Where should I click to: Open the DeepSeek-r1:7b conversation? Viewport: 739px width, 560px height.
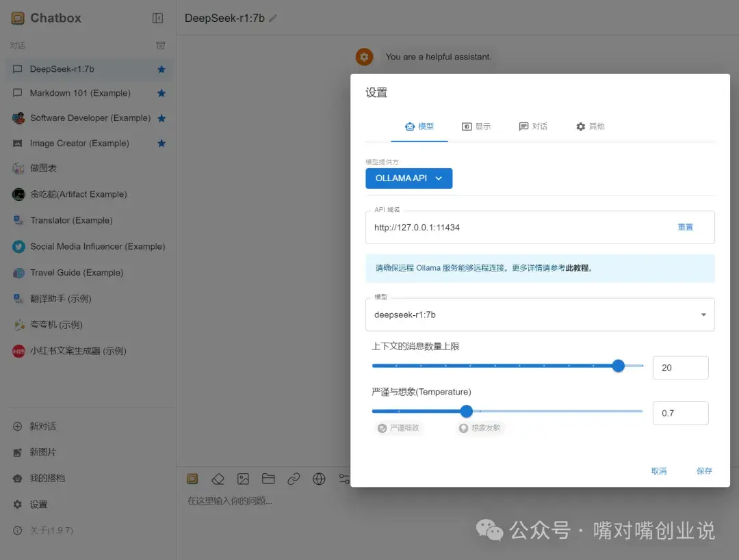[88, 69]
